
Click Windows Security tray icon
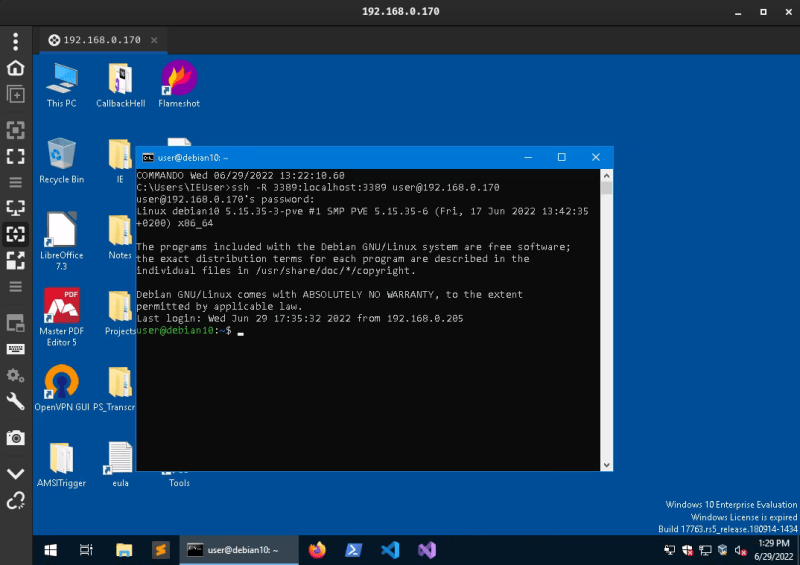[x=687, y=550]
